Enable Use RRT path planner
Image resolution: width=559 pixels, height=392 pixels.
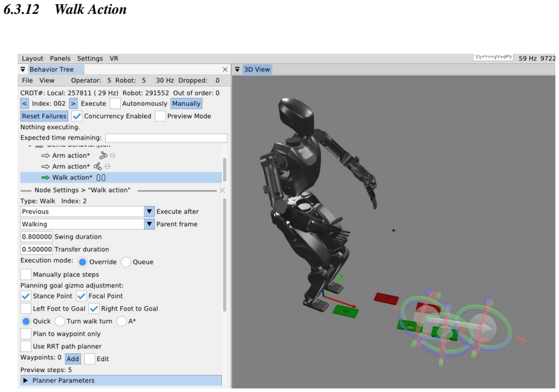(25, 346)
